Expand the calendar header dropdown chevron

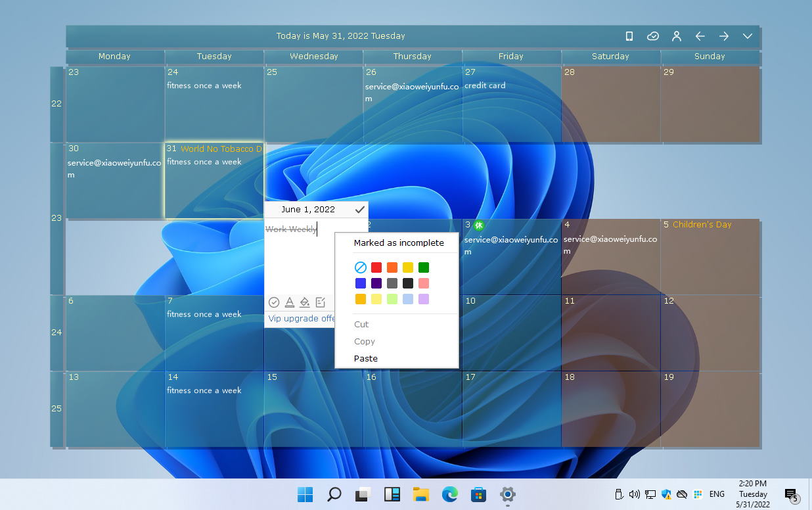(x=748, y=36)
